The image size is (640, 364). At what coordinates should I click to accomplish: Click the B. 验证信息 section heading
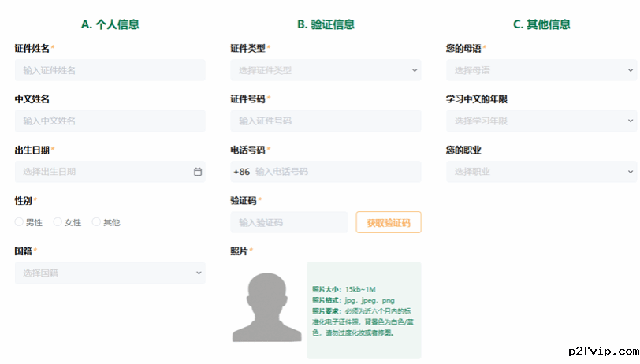tap(326, 24)
